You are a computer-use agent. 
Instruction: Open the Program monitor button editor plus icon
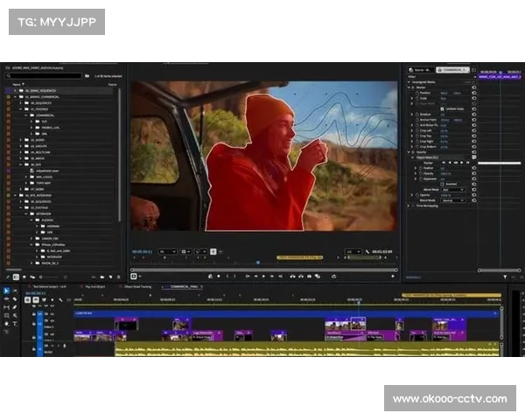[393, 276]
